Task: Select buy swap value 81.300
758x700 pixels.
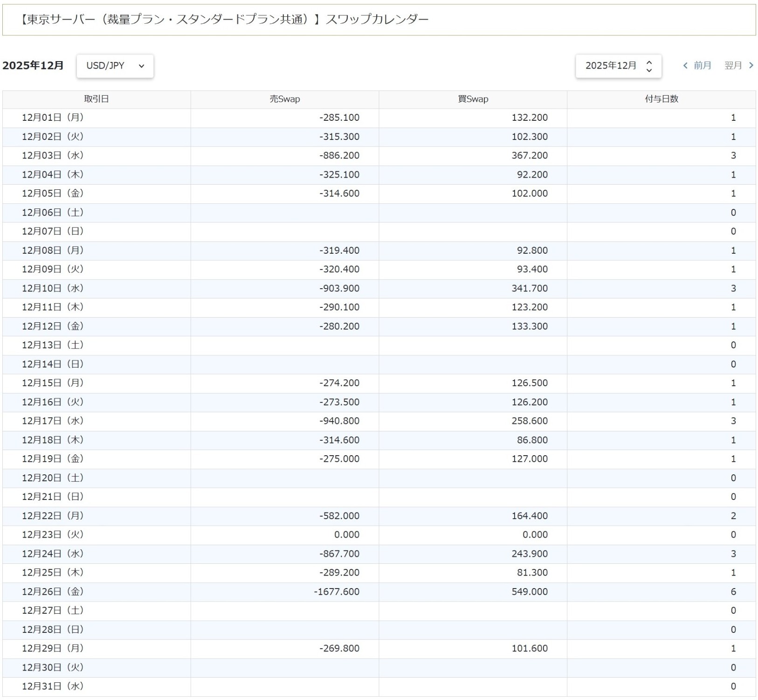Action: (x=532, y=573)
